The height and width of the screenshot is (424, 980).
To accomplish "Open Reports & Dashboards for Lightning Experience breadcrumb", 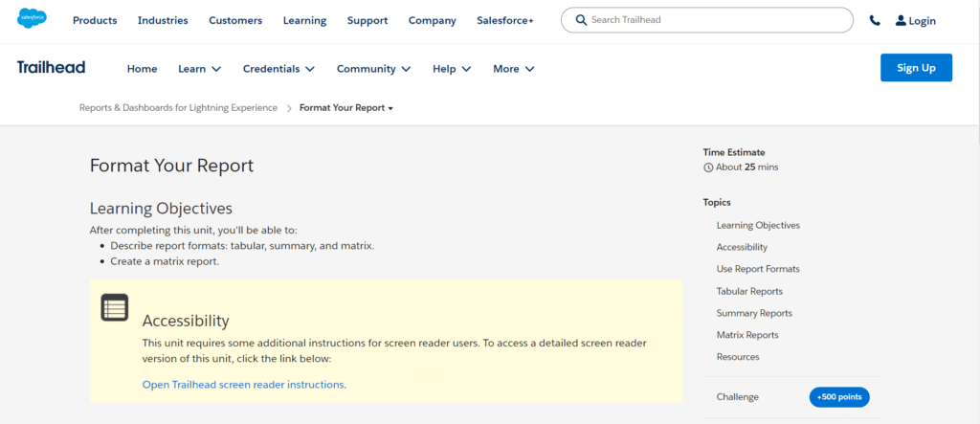I will point(178,107).
